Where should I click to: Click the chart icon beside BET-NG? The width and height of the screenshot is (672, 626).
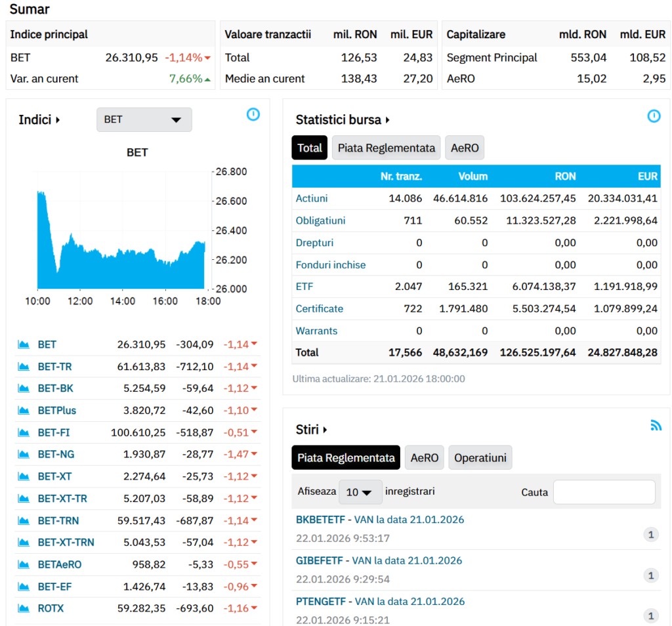point(24,455)
